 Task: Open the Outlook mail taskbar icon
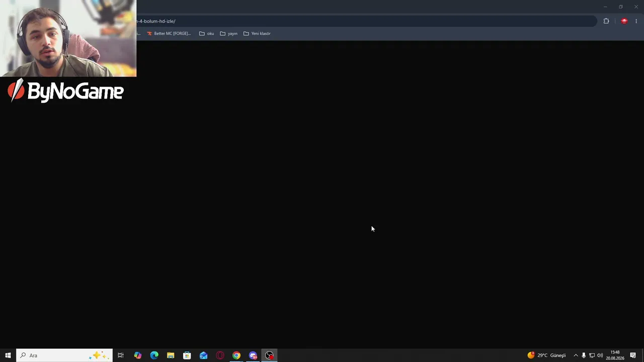point(203,355)
